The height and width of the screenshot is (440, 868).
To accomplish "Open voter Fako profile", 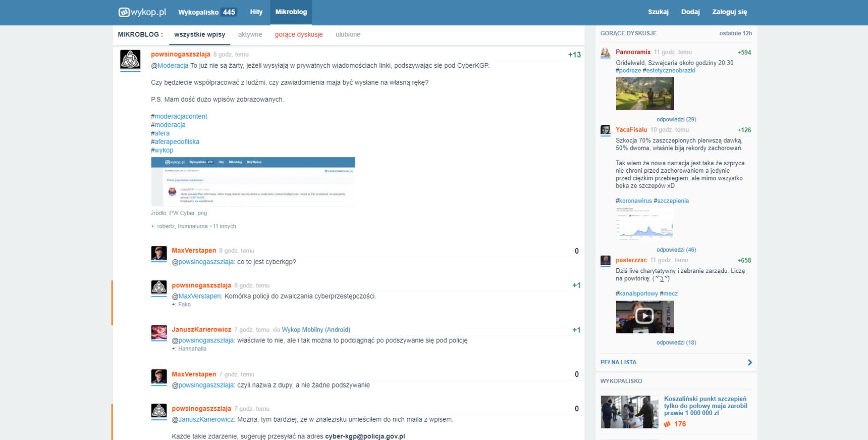I will pyautogui.click(x=184, y=305).
